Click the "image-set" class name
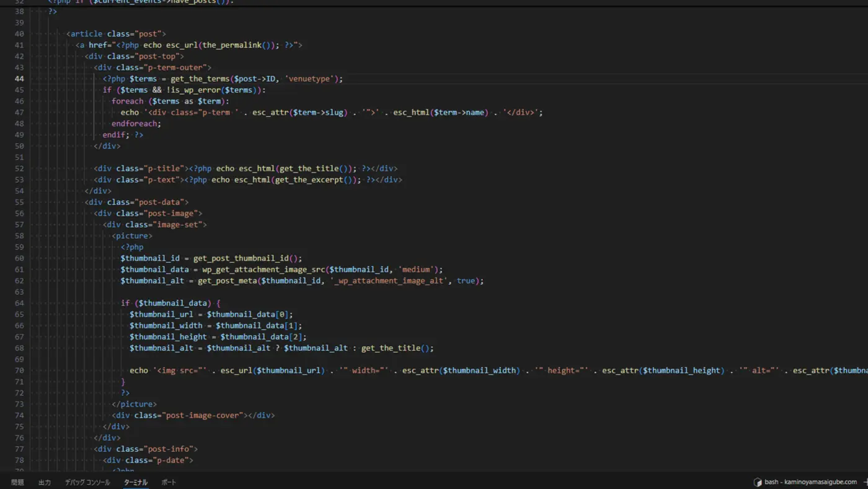Screen dimensions: 868x489 (x=177, y=225)
